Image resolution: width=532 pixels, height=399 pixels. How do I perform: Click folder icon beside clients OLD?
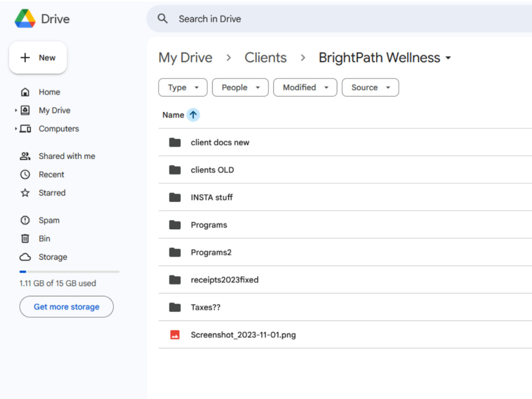pyautogui.click(x=175, y=170)
